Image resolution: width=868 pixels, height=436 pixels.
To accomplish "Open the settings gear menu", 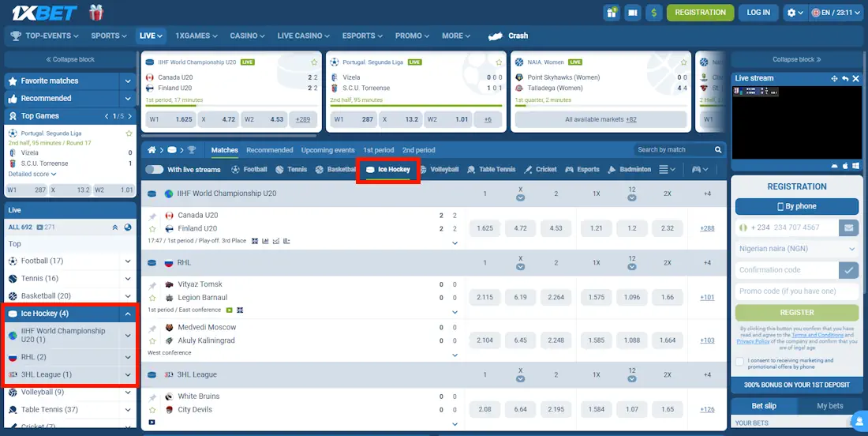I will [x=795, y=12].
